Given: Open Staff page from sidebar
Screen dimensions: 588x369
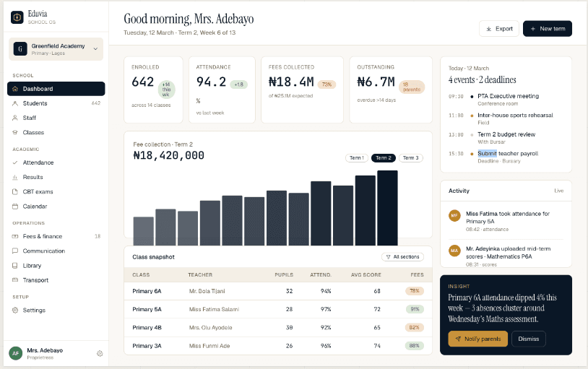Looking at the screenshot, I should click(x=56, y=118).
